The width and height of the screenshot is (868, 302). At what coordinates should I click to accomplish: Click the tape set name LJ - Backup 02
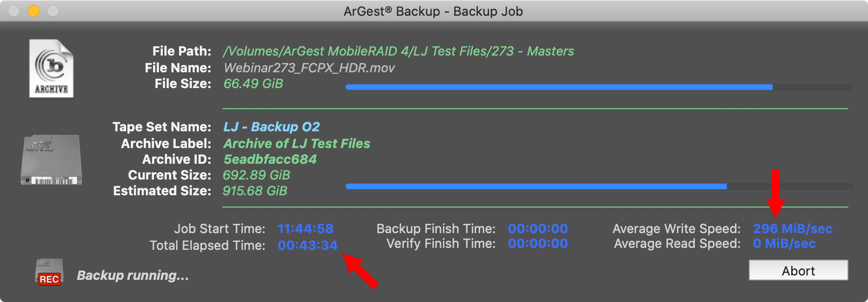(x=272, y=127)
